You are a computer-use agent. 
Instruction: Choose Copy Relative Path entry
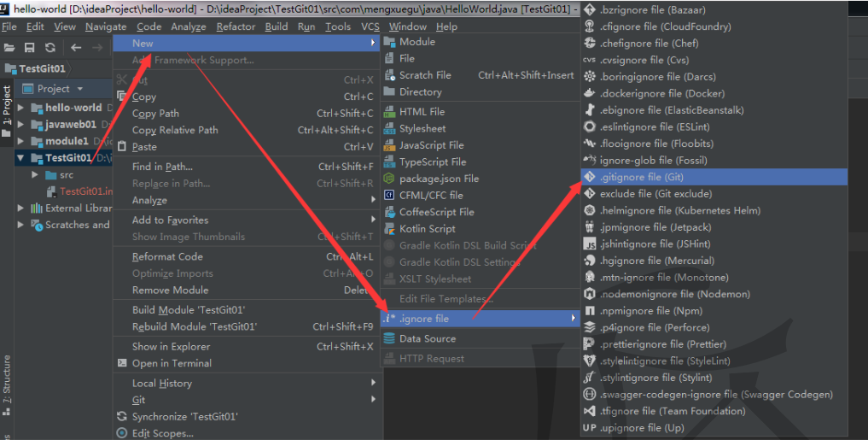(175, 130)
